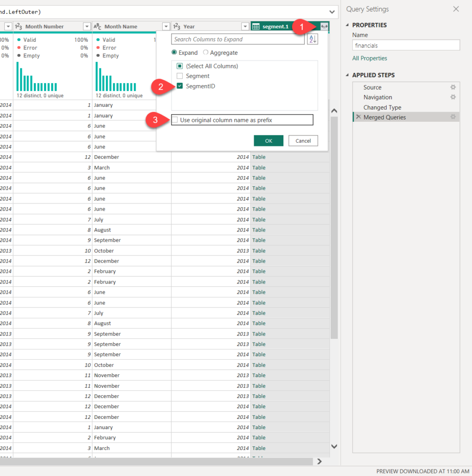Click the expand icon on segment.1 column
472x476 pixels.
[x=324, y=26]
